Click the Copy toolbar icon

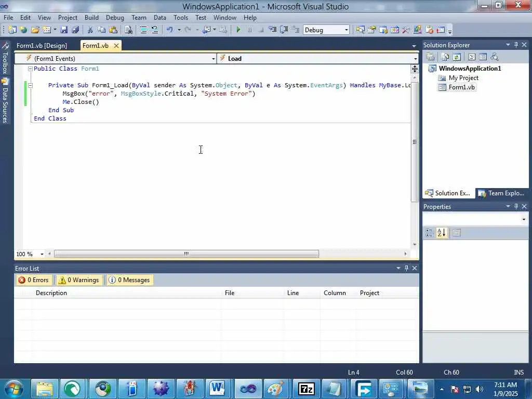[x=101, y=30]
